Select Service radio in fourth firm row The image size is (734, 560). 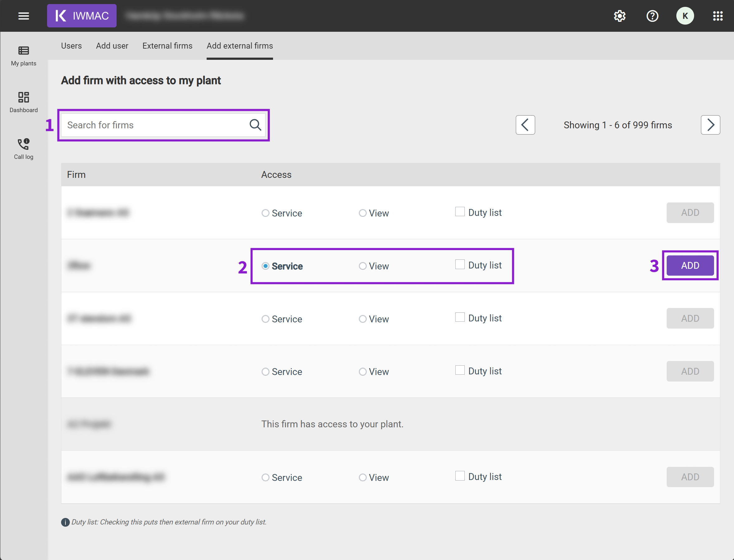click(266, 372)
